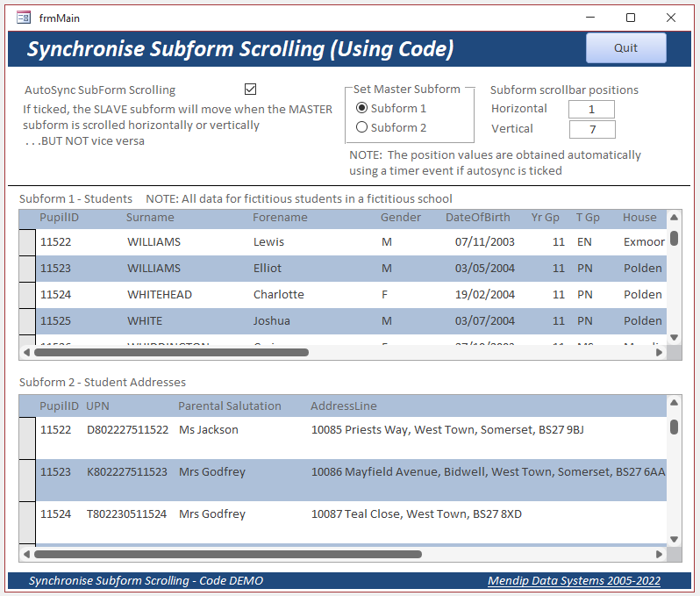700x596 pixels.
Task: Click the frmMain form icon in title bar
Action: [23, 18]
